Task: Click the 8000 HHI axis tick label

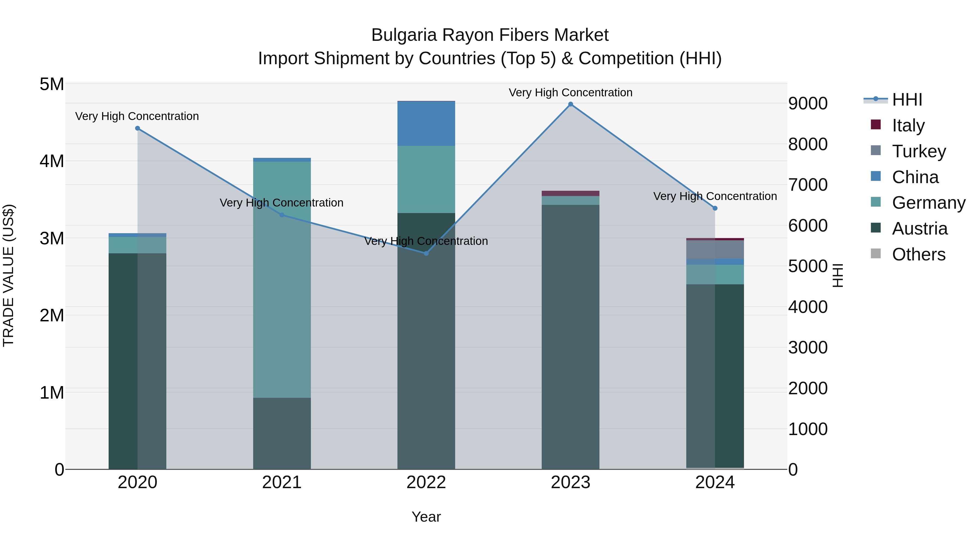Action: 808,144
